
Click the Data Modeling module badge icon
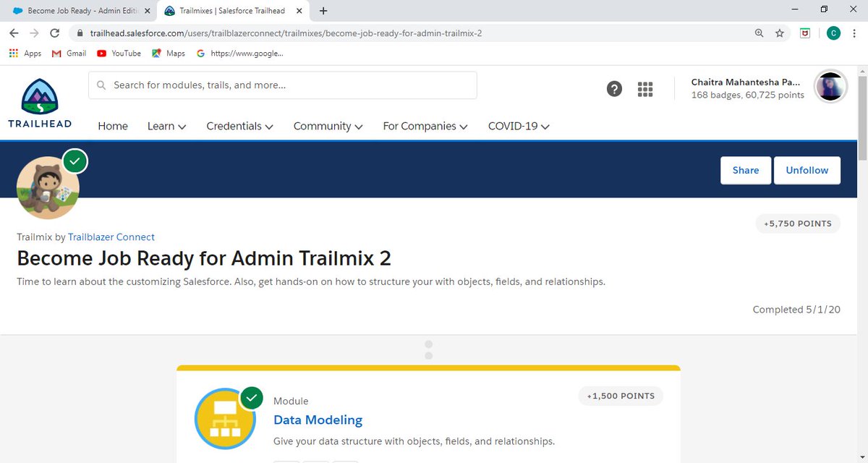point(226,419)
